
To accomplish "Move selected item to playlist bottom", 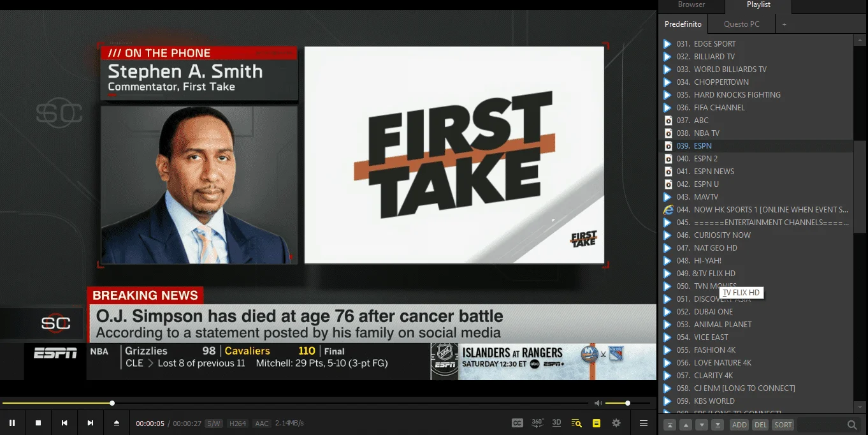I will [x=718, y=425].
